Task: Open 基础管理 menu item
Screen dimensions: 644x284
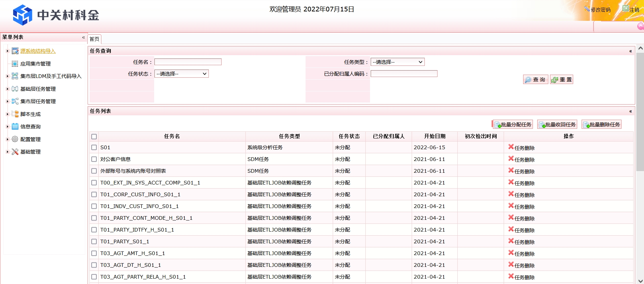Action: (x=31, y=152)
